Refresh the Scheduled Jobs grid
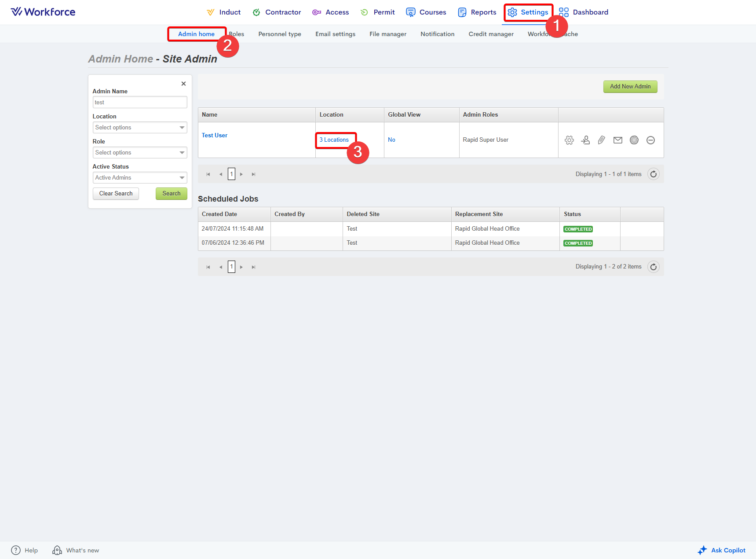The image size is (756, 559). (x=654, y=267)
